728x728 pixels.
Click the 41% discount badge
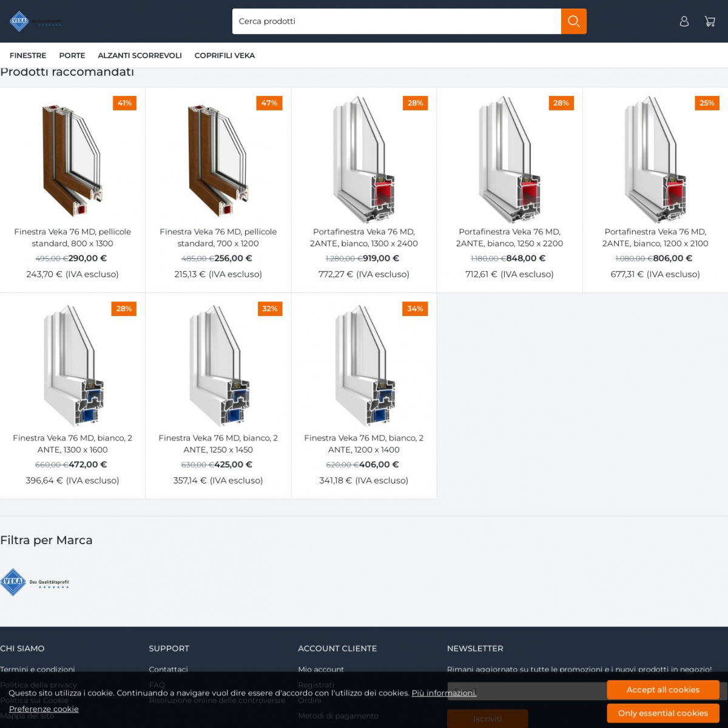pyautogui.click(x=124, y=103)
